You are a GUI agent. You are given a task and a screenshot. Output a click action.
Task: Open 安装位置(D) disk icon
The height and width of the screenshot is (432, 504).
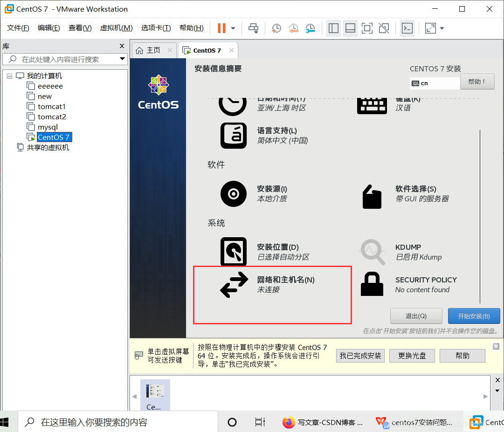coord(234,252)
